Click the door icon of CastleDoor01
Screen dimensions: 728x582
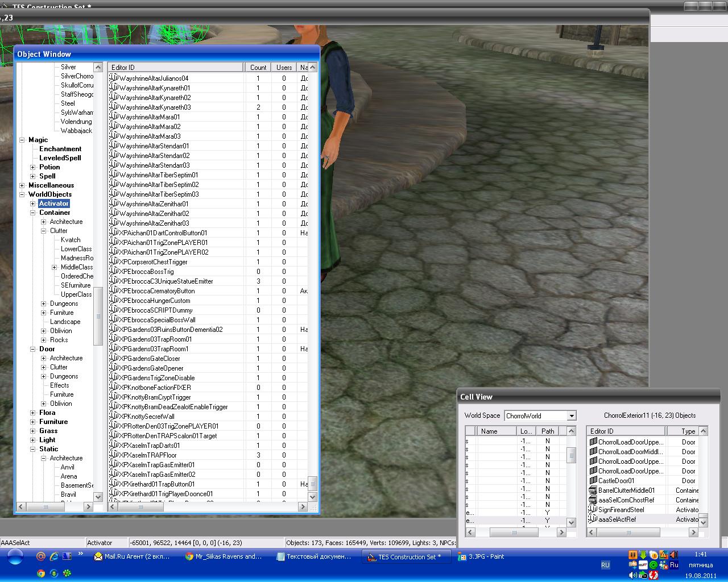pyautogui.click(x=593, y=481)
